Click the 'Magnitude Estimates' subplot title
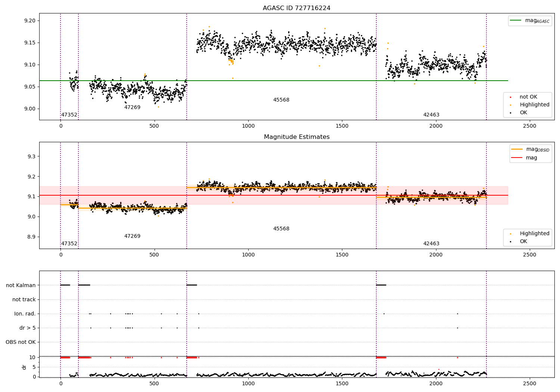560x392 pixels. tap(296, 137)
